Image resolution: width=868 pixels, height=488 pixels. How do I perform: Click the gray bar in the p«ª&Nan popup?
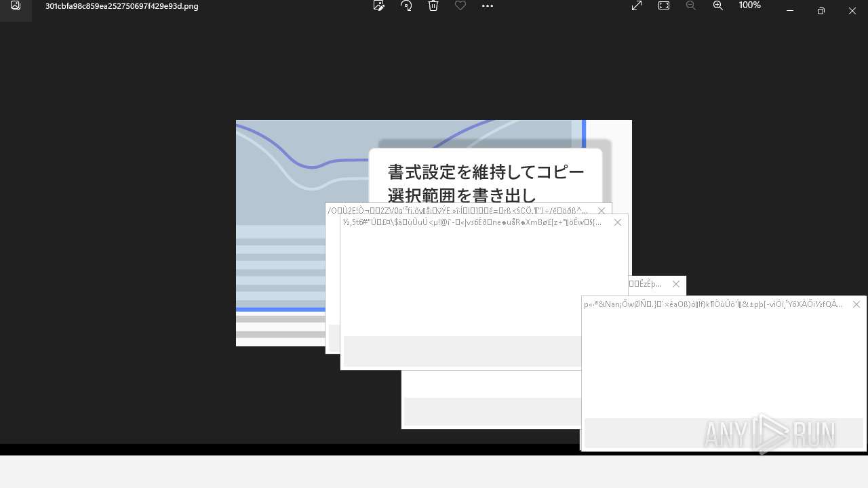tap(724, 433)
